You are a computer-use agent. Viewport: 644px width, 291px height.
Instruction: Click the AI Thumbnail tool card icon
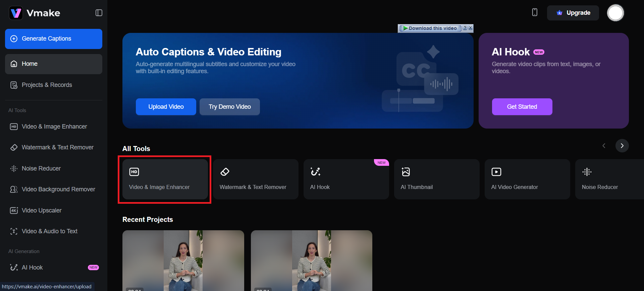(x=406, y=172)
